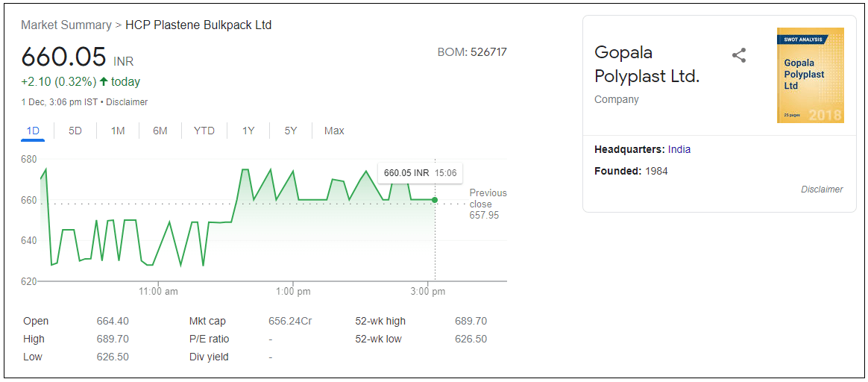Image resolution: width=868 pixels, height=382 pixels.
Task: Click the +2.10 (0.32%) today change text
Action: 81,82
